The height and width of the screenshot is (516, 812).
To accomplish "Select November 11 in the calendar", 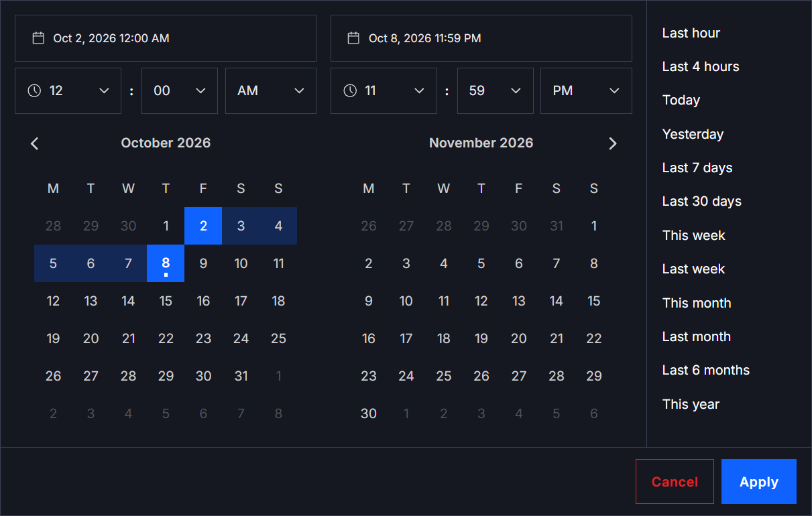I will point(444,301).
